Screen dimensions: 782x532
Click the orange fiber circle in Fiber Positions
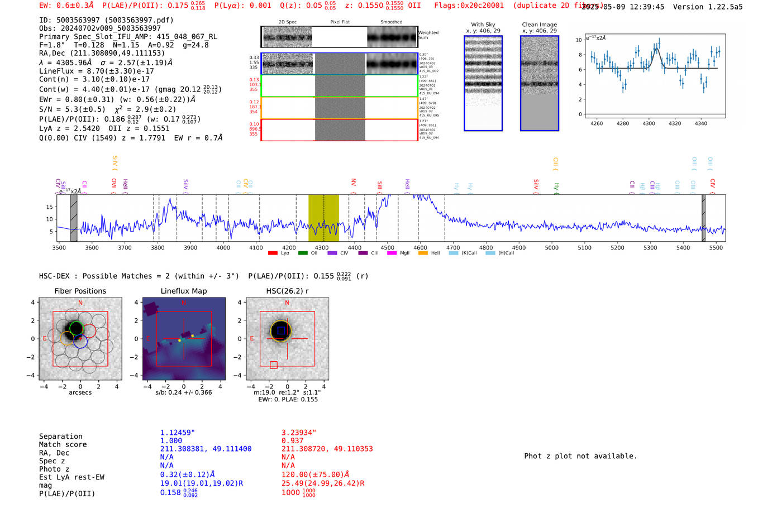point(67,338)
